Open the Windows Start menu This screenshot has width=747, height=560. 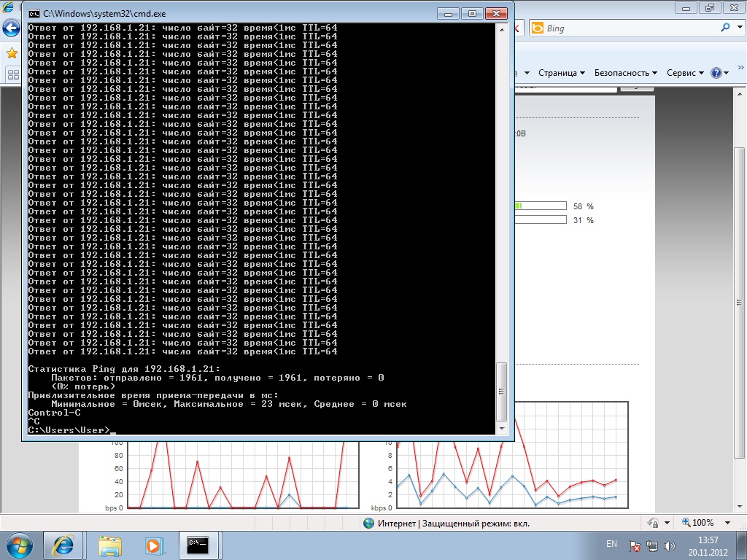pyautogui.click(x=20, y=545)
